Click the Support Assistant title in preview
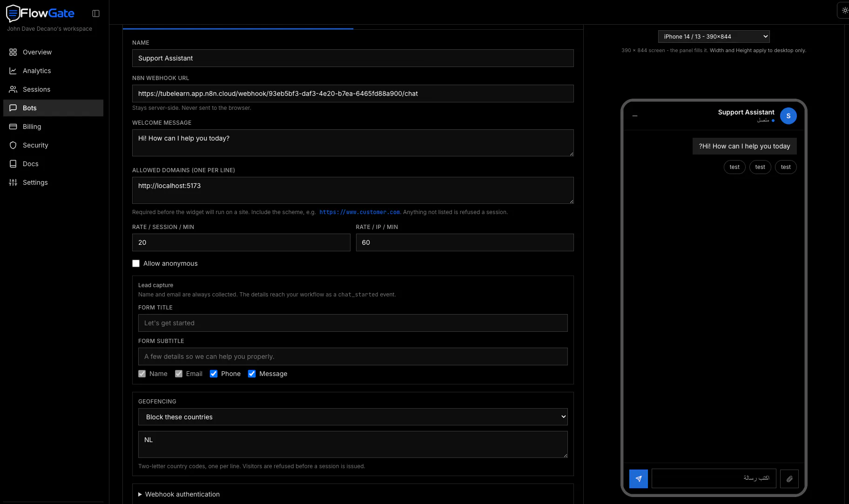Image resolution: width=849 pixels, height=504 pixels. pyautogui.click(x=746, y=112)
